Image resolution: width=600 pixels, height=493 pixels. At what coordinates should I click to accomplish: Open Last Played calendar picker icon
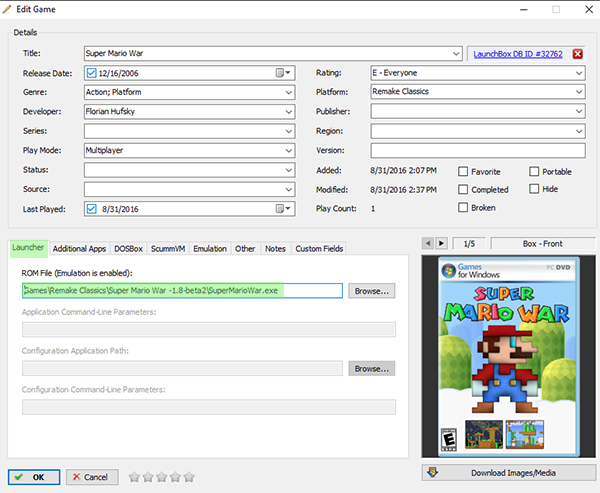coord(283,209)
